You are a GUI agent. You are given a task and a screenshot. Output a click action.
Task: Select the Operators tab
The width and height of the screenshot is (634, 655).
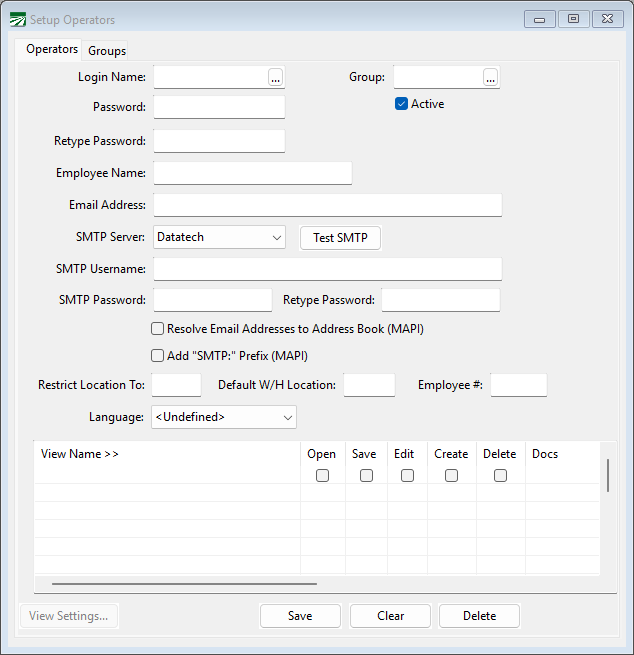(52, 49)
